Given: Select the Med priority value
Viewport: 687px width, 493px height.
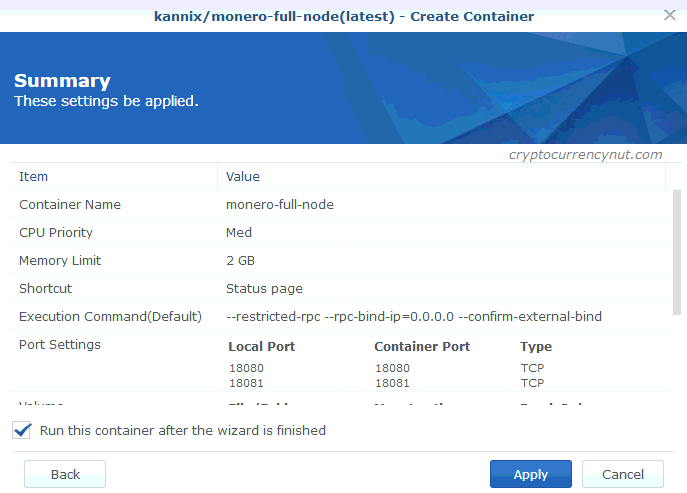Looking at the screenshot, I should pos(239,233).
